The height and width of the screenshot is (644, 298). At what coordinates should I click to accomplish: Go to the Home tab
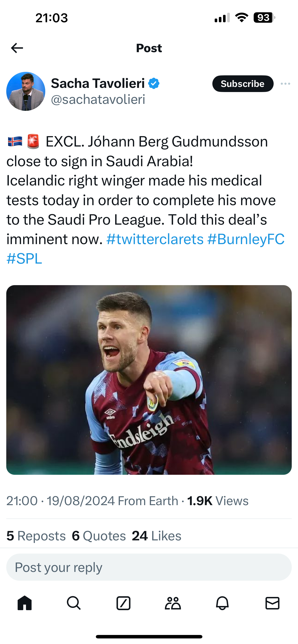tap(25, 603)
